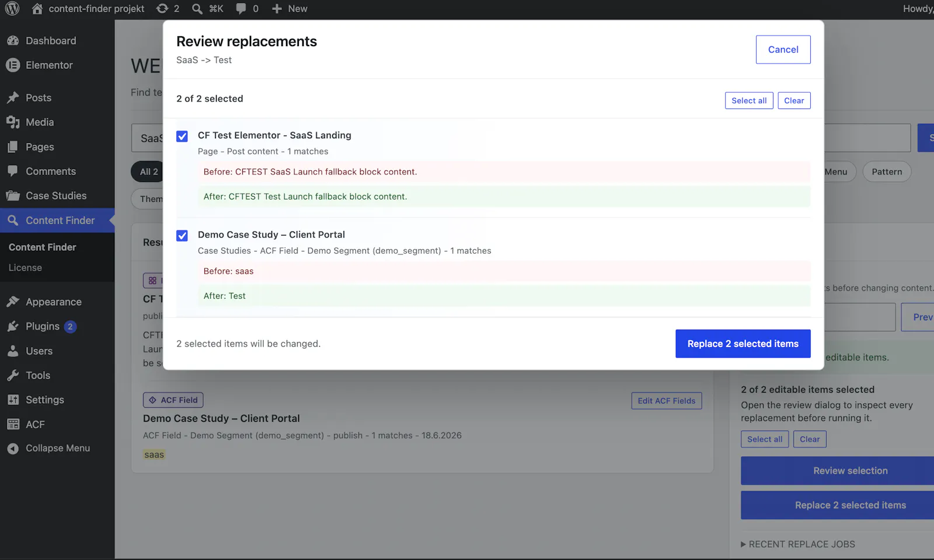
Task: Select the Pattern filter pill
Action: pyautogui.click(x=887, y=171)
